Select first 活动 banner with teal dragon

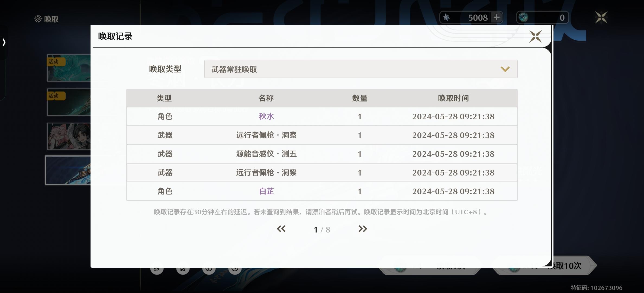(69, 68)
